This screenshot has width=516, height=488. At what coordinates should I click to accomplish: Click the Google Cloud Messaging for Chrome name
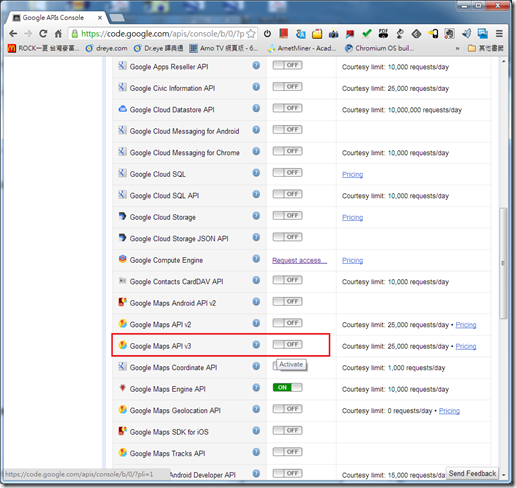[x=185, y=153]
